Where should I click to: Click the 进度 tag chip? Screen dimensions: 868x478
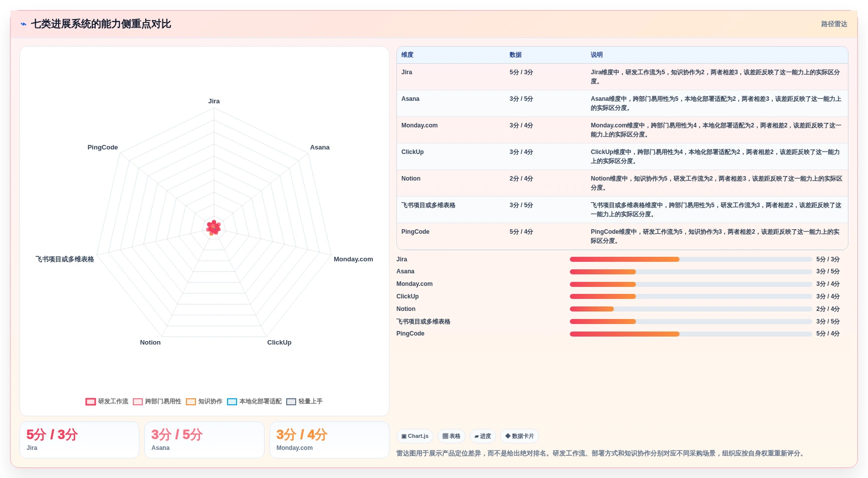[x=483, y=436]
